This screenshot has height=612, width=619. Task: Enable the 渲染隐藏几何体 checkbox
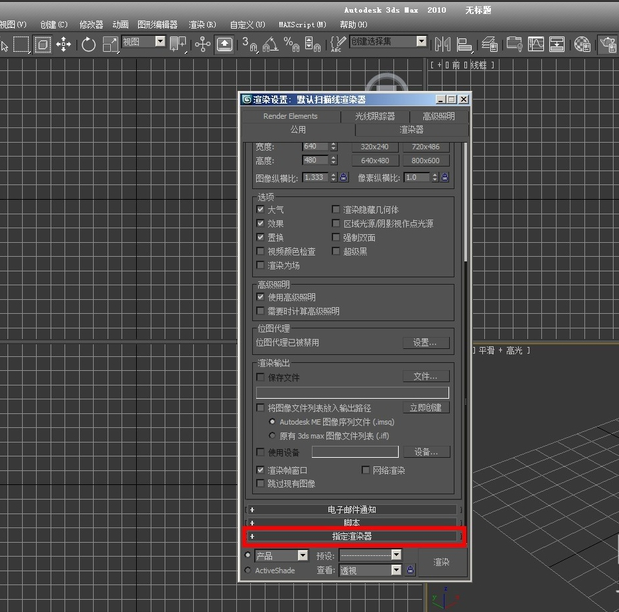pyautogui.click(x=336, y=209)
